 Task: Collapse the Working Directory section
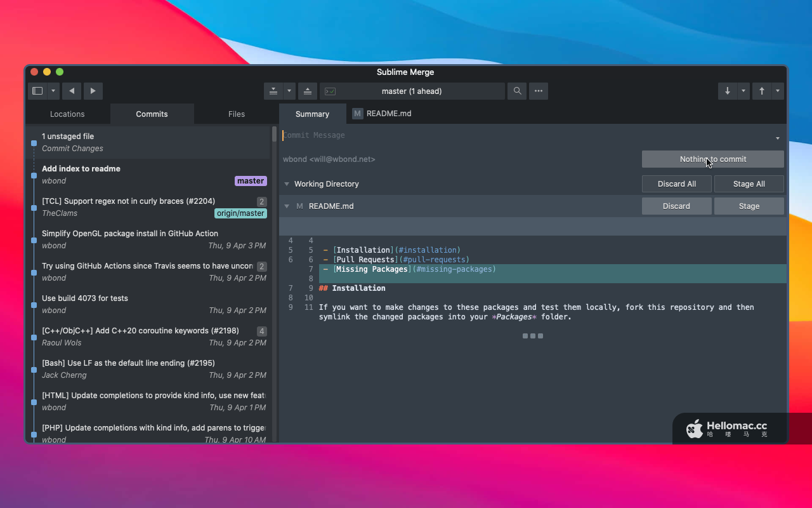click(287, 184)
